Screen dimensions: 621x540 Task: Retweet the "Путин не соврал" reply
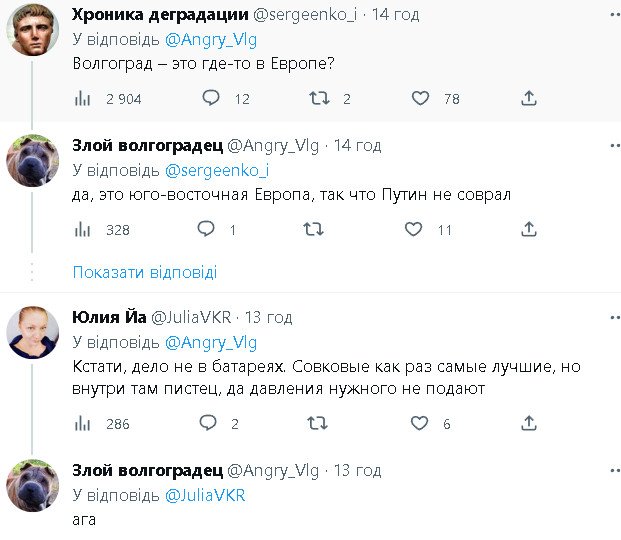312,229
